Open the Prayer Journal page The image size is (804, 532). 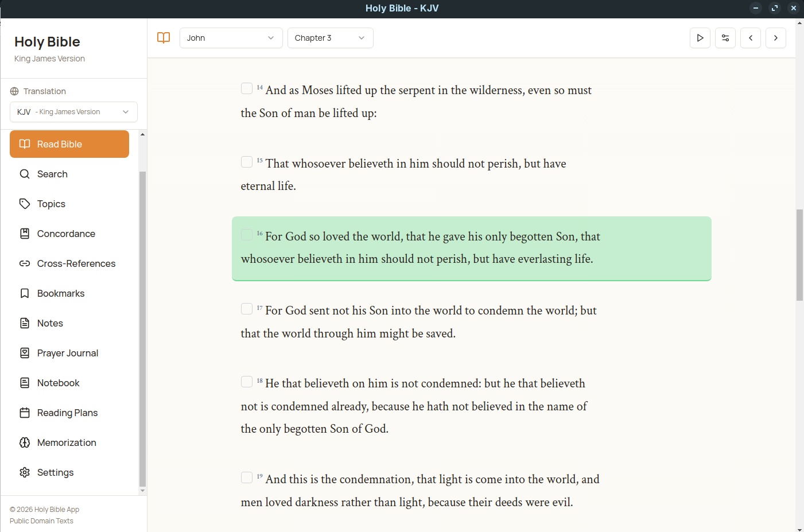click(69, 353)
